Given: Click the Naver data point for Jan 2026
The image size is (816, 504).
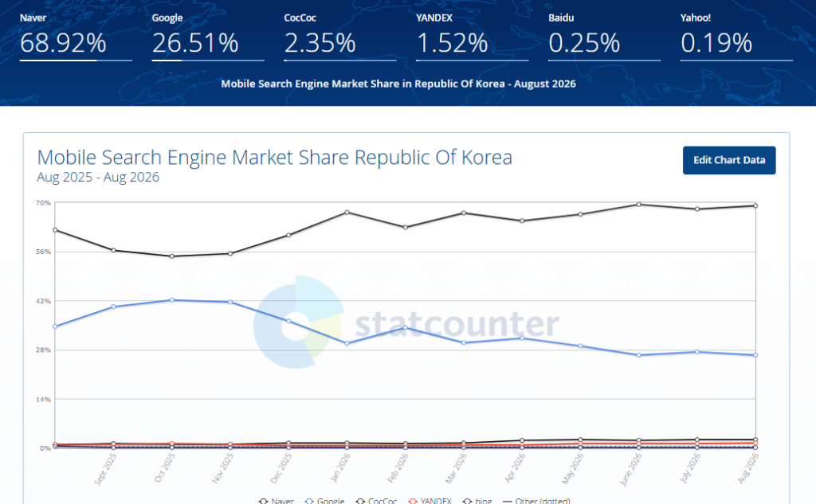Looking at the screenshot, I should pyautogui.click(x=347, y=213).
